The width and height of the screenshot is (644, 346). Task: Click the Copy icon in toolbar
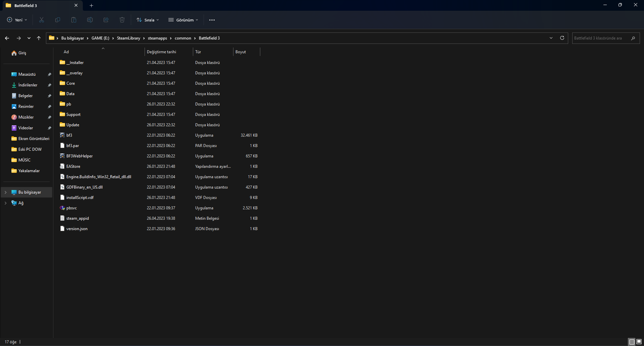pyautogui.click(x=58, y=20)
